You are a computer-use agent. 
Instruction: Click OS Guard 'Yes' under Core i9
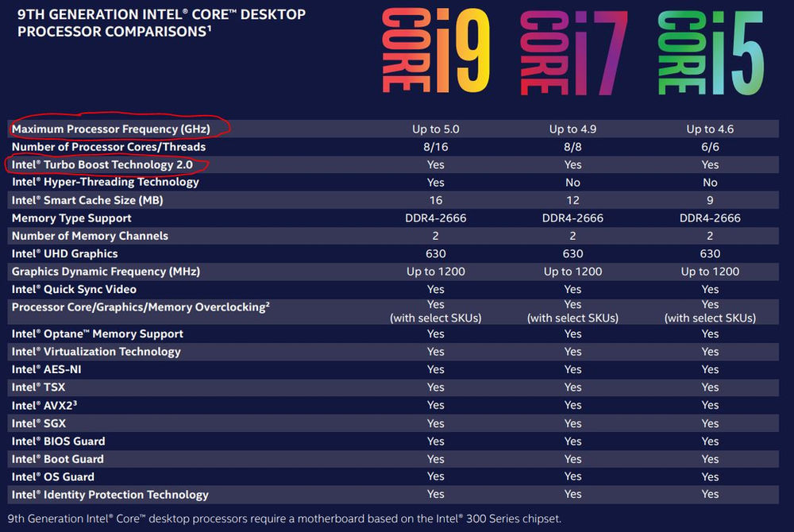pos(435,476)
